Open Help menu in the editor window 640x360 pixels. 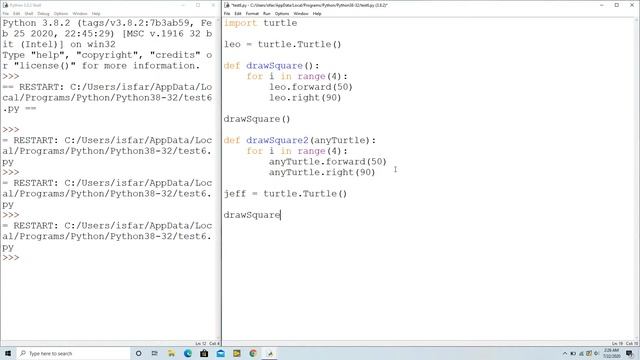click(x=317, y=13)
